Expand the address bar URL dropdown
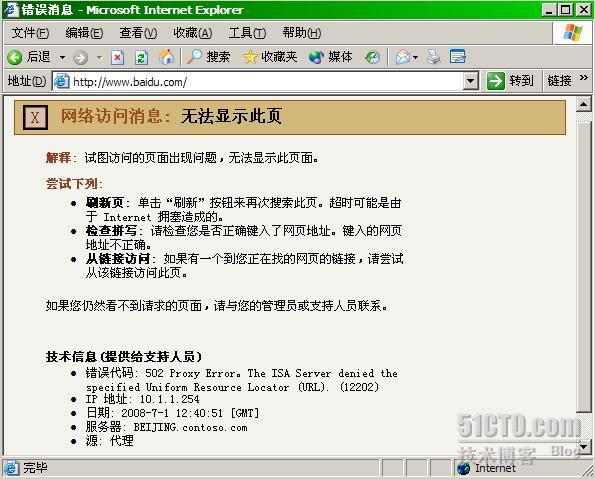This screenshot has height=479, width=595. coord(471,81)
